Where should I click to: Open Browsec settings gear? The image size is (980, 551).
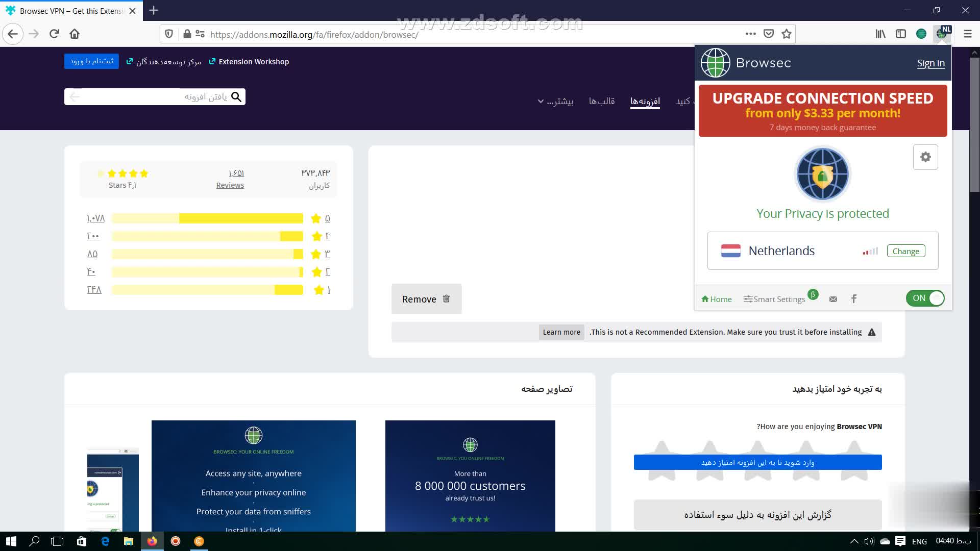(925, 157)
